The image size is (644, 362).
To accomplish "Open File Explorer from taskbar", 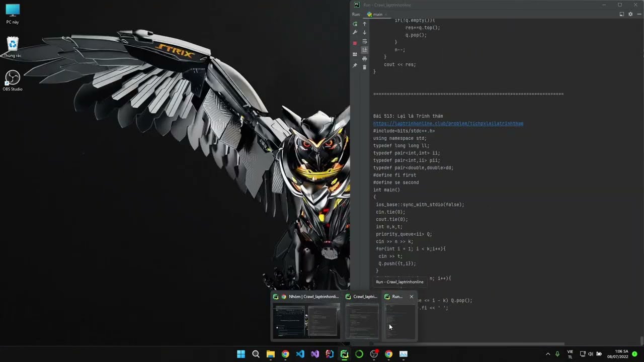I will coord(271,354).
